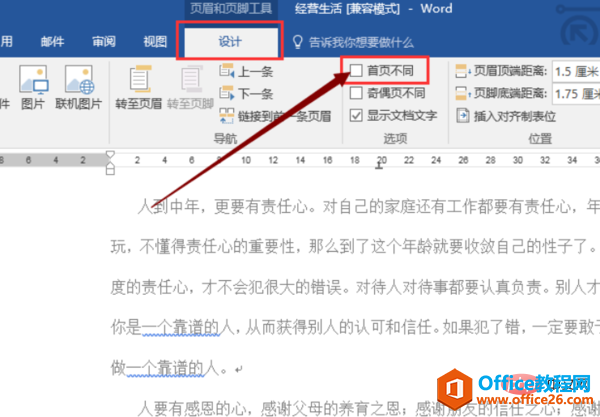Click the 告诉我你想要做什么 search box
This screenshot has width=600, height=417.
tap(361, 42)
